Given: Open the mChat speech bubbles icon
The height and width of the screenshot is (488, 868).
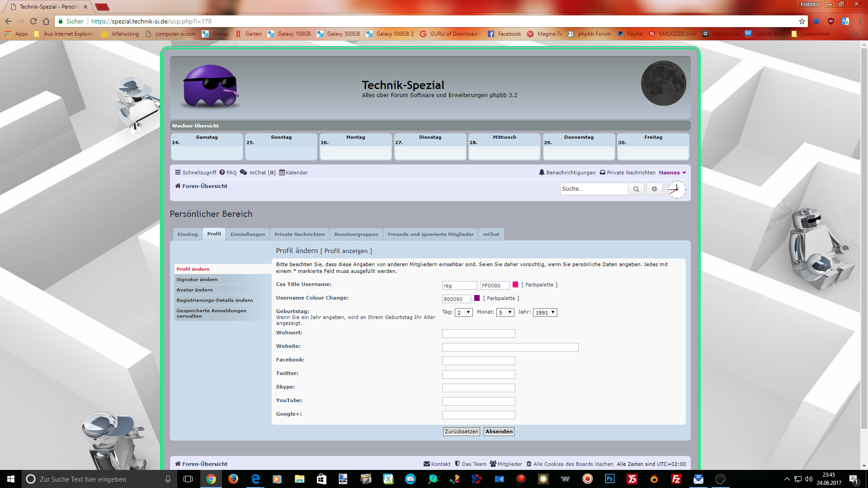Looking at the screenshot, I should coord(243,172).
